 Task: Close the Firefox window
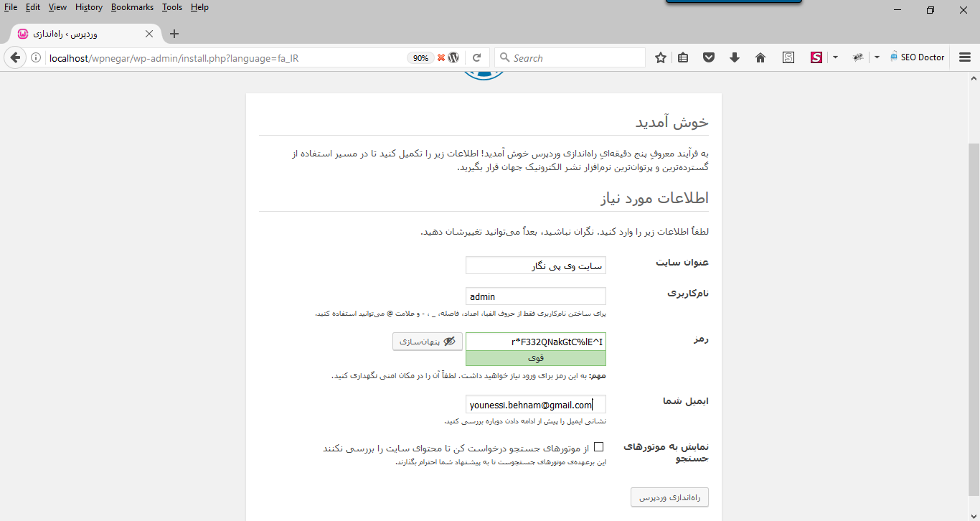(x=963, y=10)
